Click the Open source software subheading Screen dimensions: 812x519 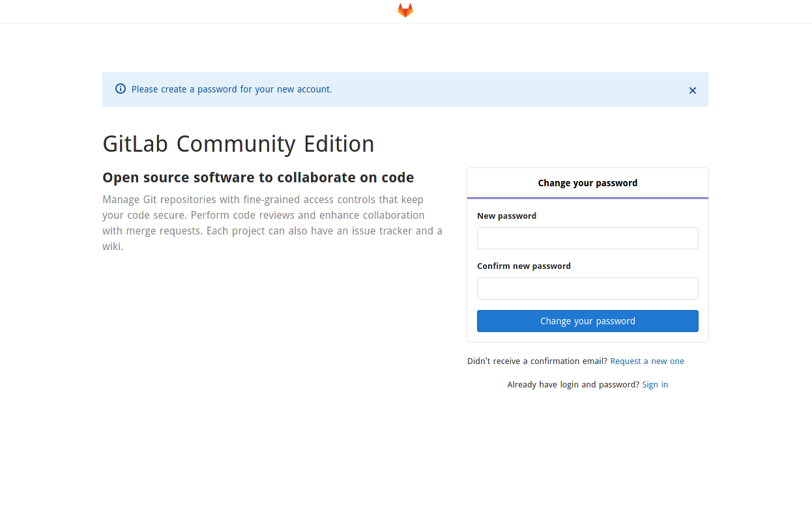tap(258, 178)
